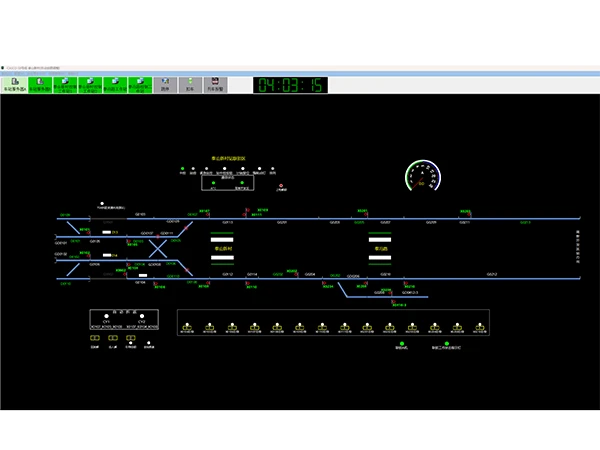Open the 列车报警 train alarm button
The width and height of the screenshot is (600, 450).
coord(215,85)
